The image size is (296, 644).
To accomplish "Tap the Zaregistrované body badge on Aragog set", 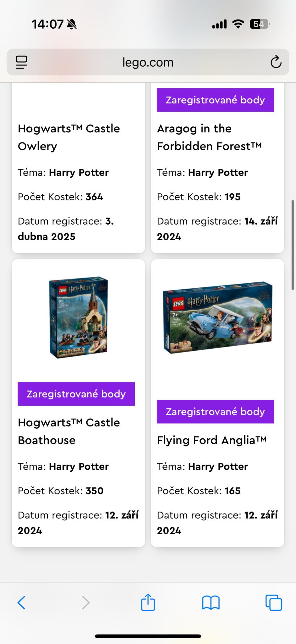I will tap(215, 100).
